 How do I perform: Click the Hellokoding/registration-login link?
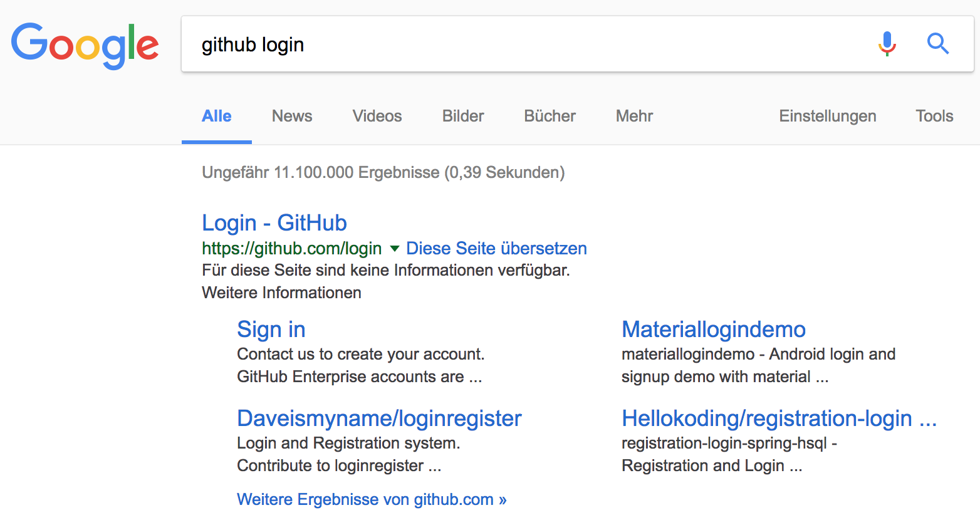[x=778, y=418]
